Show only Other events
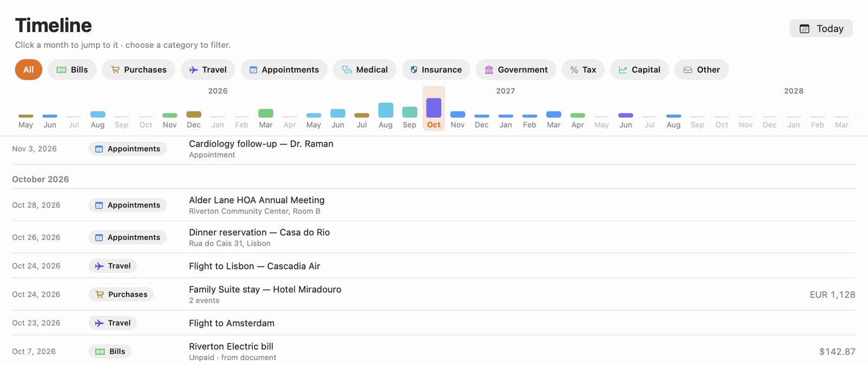Screen dimensions: 868x365 pos(701,70)
